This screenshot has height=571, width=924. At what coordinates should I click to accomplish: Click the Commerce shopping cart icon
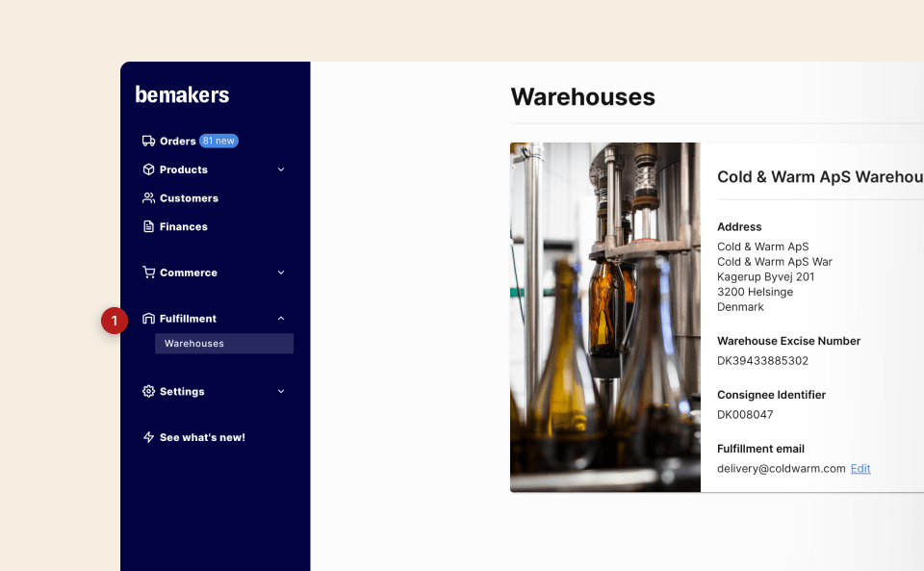(x=148, y=273)
